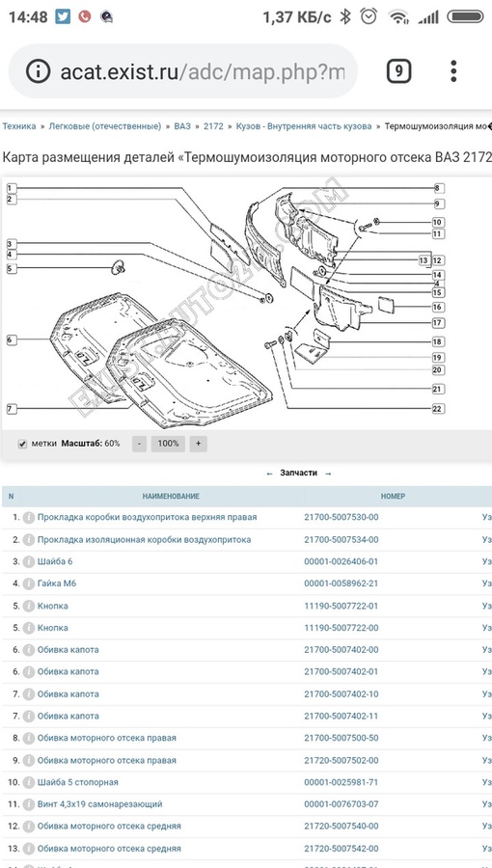This screenshot has width=492, height=868.
Task: Open info icon for Обивка капота 21700-5007402-01
Action: tap(29, 672)
